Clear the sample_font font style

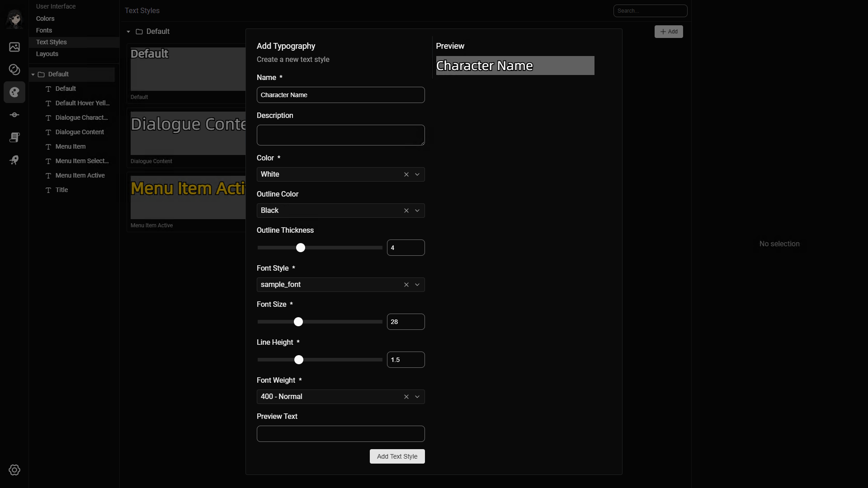pos(406,285)
